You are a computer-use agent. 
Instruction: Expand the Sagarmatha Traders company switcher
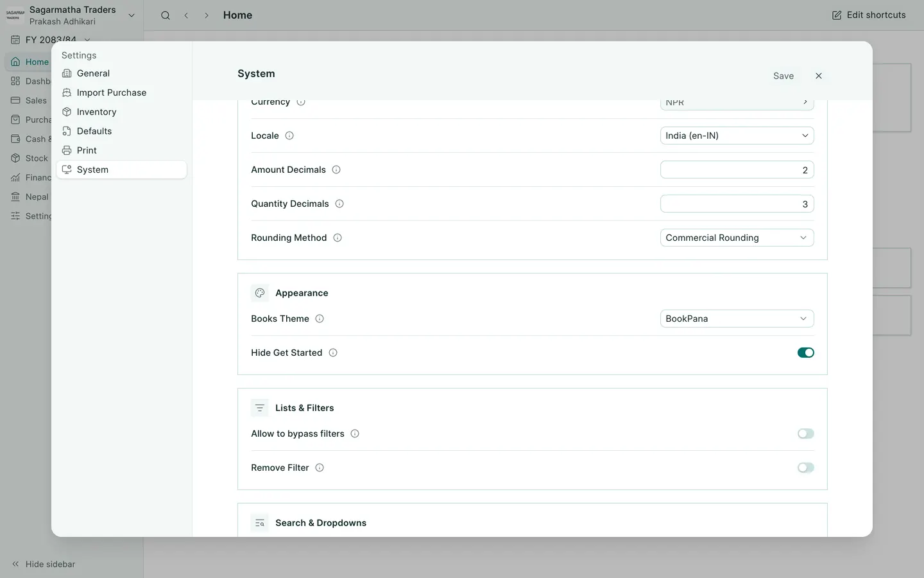pyautogui.click(x=132, y=15)
